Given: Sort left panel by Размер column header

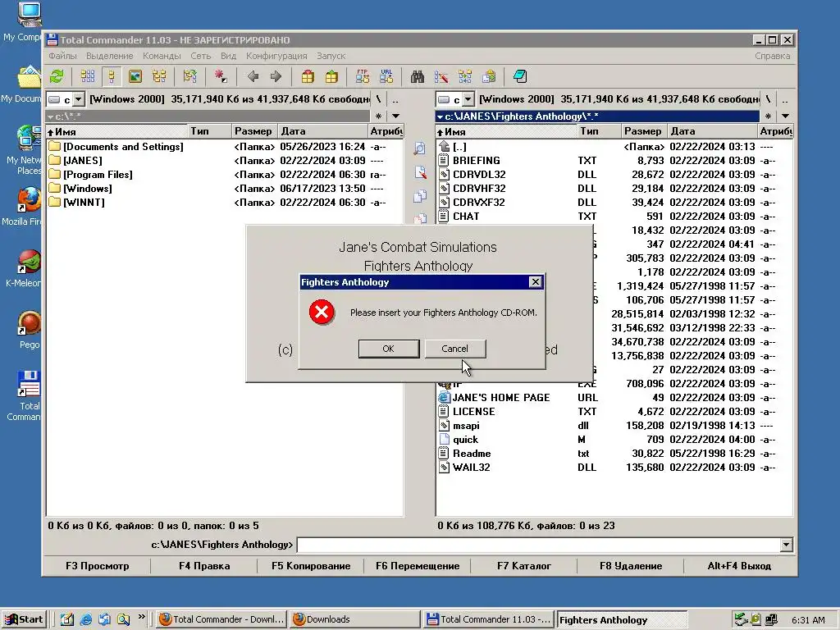Looking at the screenshot, I should [x=254, y=131].
